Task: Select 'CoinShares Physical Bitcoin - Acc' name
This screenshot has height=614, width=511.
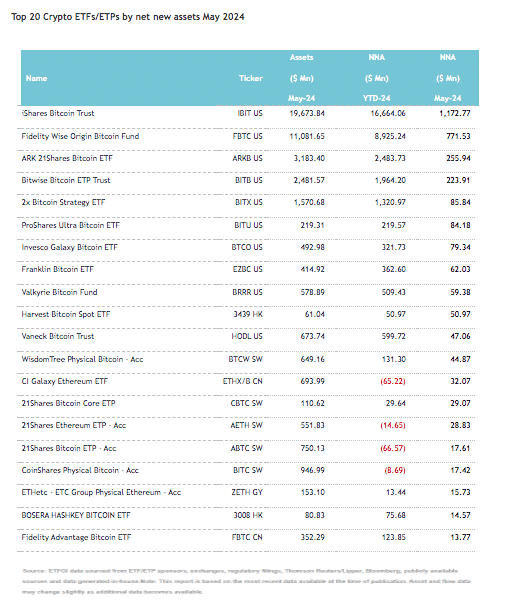Action: (x=80, y=470)
